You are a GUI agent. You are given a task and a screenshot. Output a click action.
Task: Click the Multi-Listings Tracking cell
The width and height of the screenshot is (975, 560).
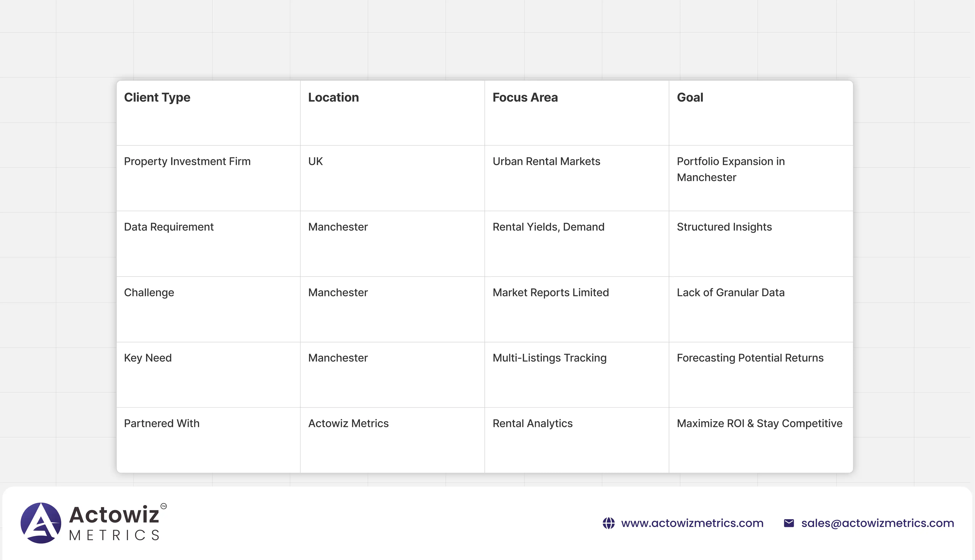[549, 358]
